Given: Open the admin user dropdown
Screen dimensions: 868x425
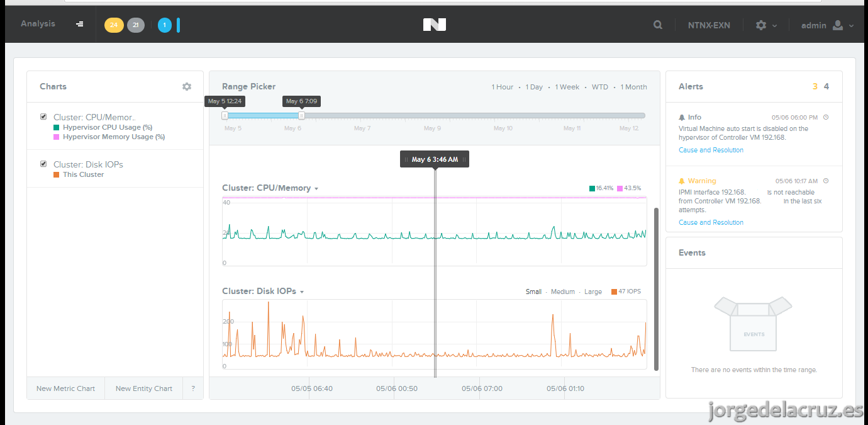Looking at the screenshot, I should click(828, 25).
